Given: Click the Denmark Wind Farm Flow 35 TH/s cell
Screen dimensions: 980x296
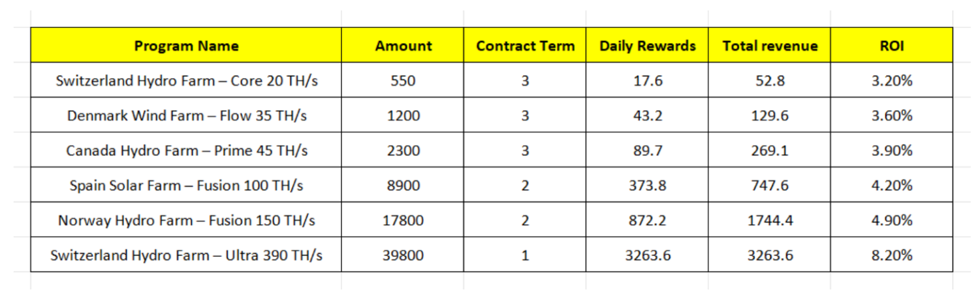Looking at the screenshot, I should pos(186,115).
